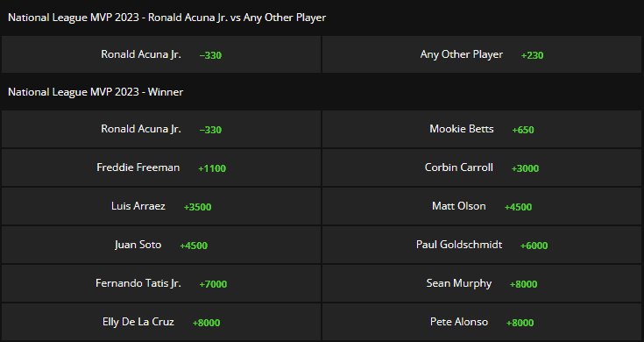The height and width of the screenshot is (342, 644).
Task: Select Juan Soto +4500 odds
Action: point(161,245)
